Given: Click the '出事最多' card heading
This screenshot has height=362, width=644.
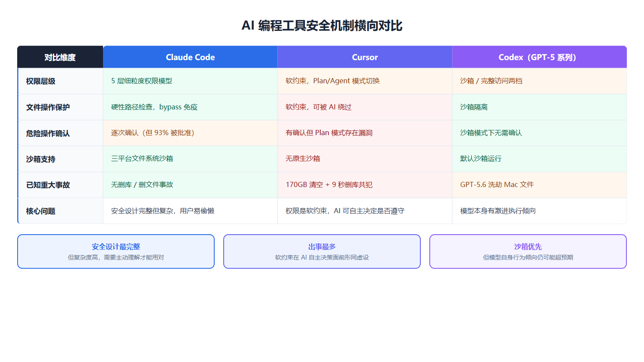Looking at the screenshot, I should pyautogui.click(x=322, y=247).
